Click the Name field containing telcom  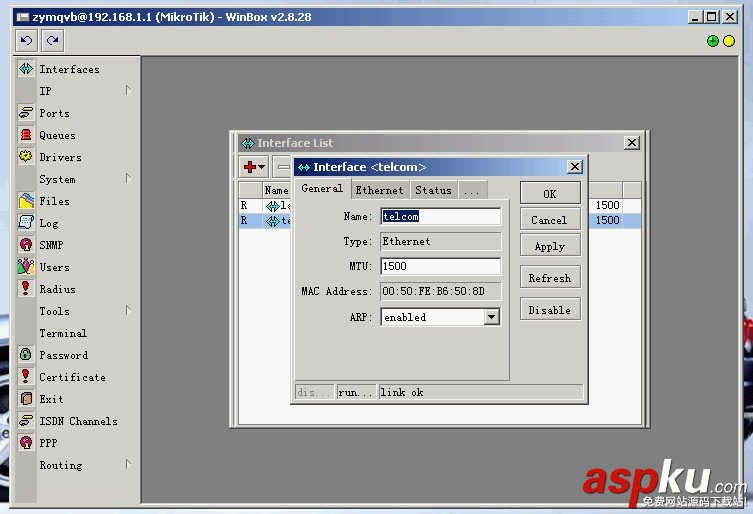coord(440,217)
